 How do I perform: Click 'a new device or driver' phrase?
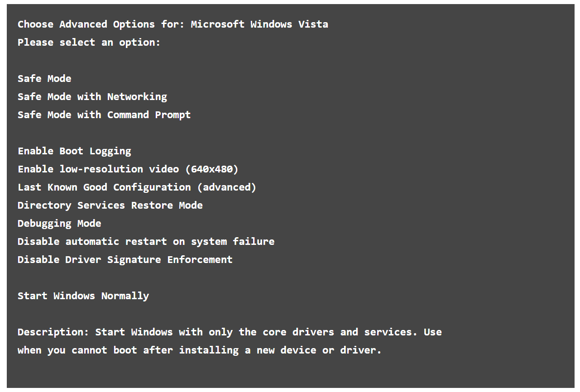[x=313, y=350]
